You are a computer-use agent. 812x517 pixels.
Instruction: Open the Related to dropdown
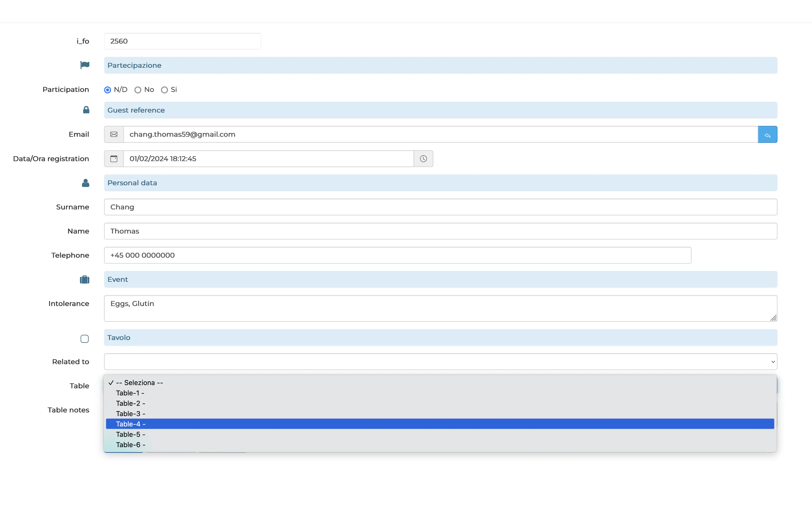pyautogui.click(x=441, y=362)
